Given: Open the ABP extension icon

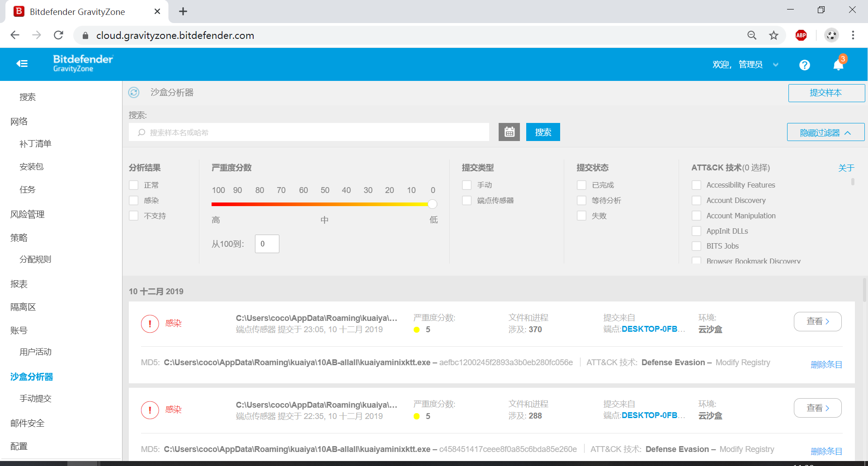Looking at the screenshot, I should pyautogui.click(x=801, y=35).
